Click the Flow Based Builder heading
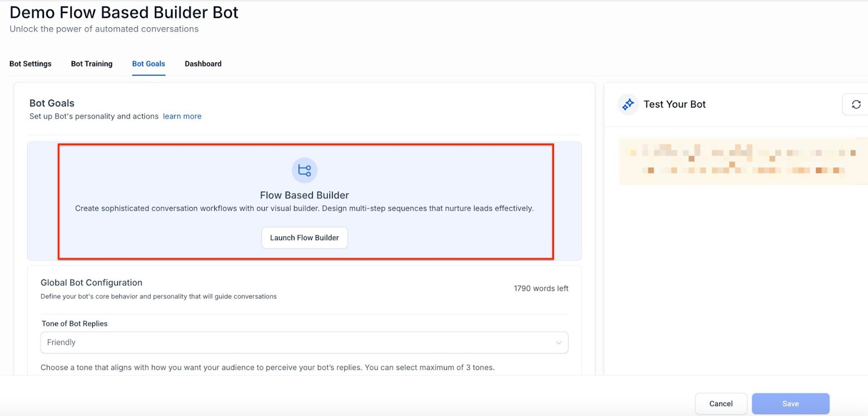Screen dimensions: 868x416 (x=304, y=195)
